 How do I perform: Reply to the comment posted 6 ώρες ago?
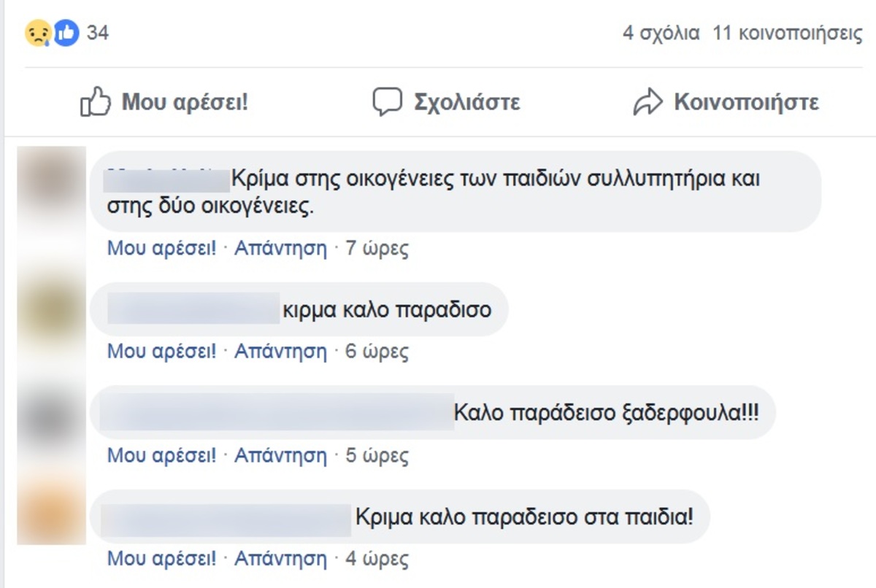coord(280,352)
